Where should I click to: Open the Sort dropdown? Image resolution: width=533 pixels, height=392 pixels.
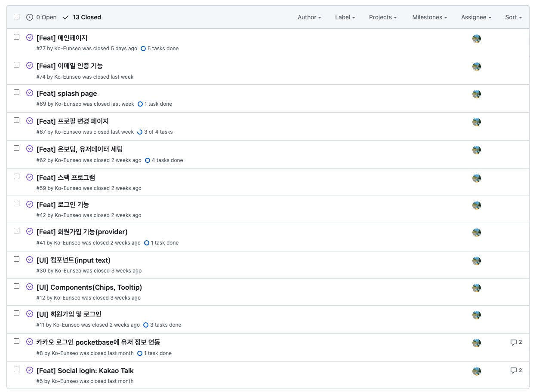point(514,17)
